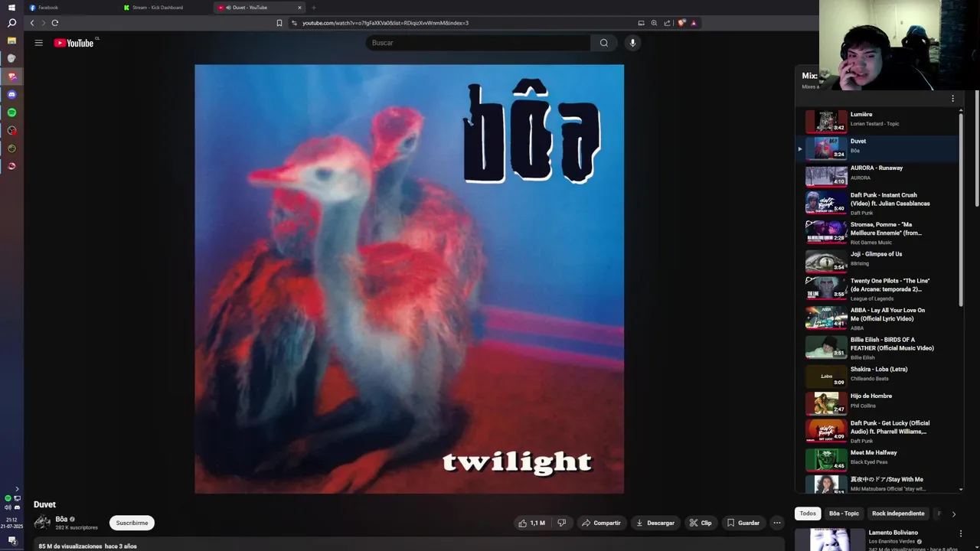The width and height of the screenshot is (980, 551).
Task: Like the Duvet video
Action: point(531,523)
